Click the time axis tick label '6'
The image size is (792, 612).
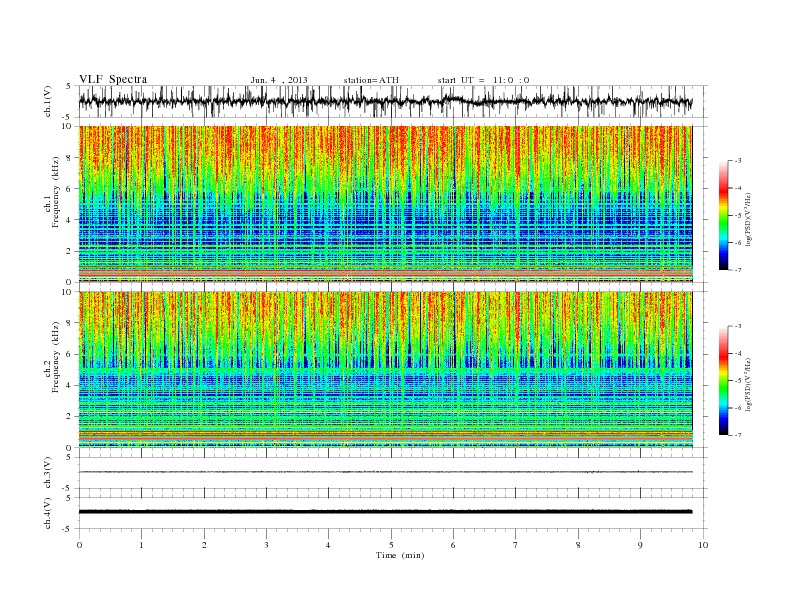point(454,545)
